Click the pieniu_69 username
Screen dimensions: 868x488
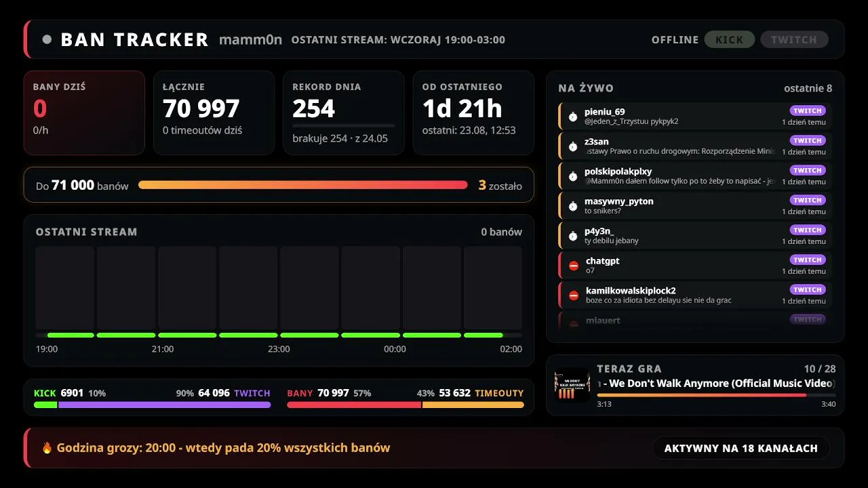(605, 112)
